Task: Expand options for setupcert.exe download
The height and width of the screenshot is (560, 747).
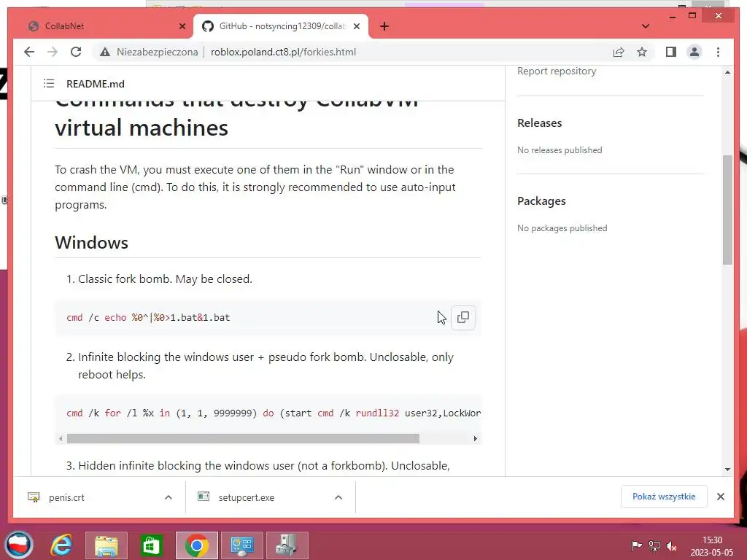Action: coord(338,497)
